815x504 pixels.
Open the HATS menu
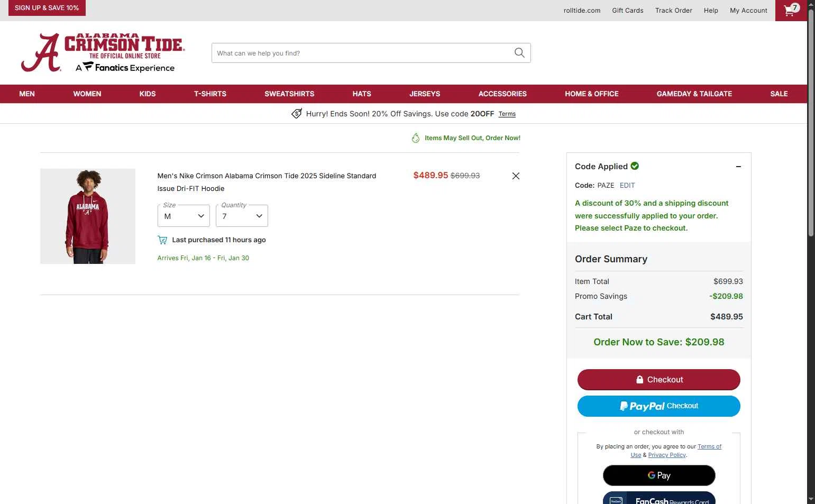click(x=362, y=94)
